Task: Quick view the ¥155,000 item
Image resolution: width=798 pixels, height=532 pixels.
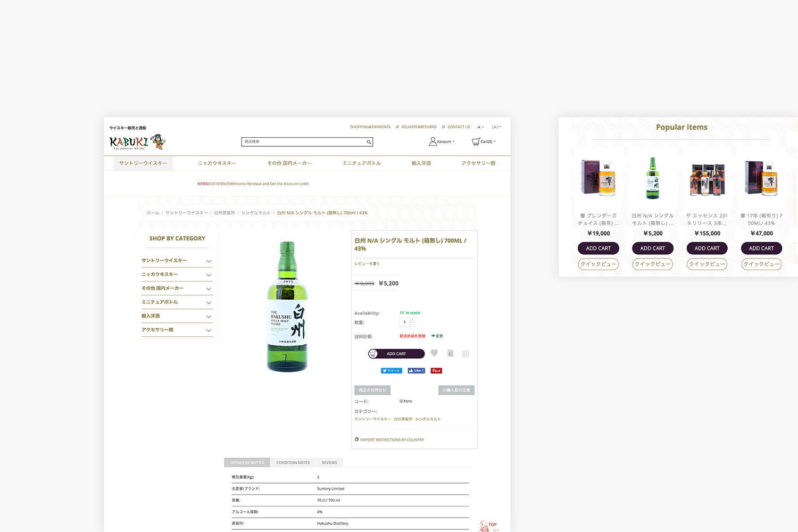Action: pyautogui.click(x=707, y=264)
